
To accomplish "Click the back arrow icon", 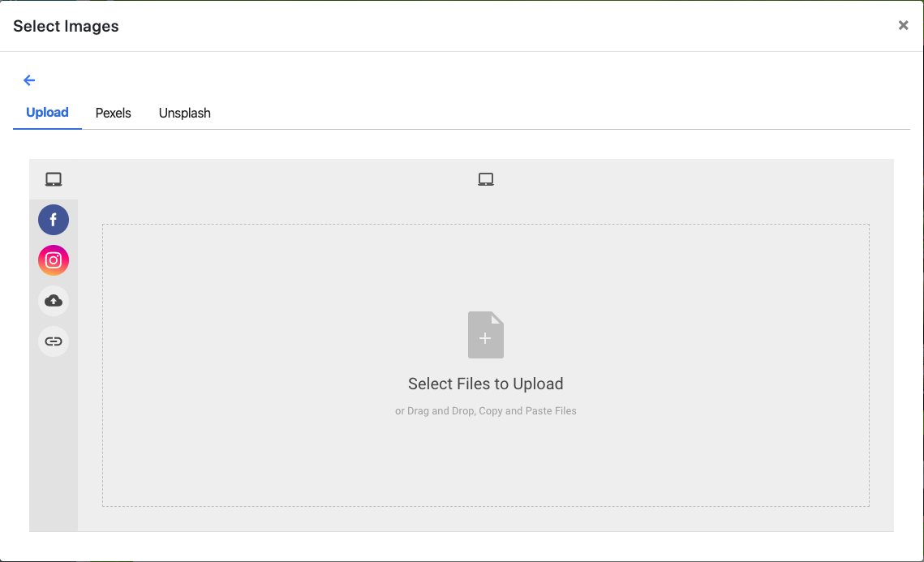I will [x=29, y=80].
